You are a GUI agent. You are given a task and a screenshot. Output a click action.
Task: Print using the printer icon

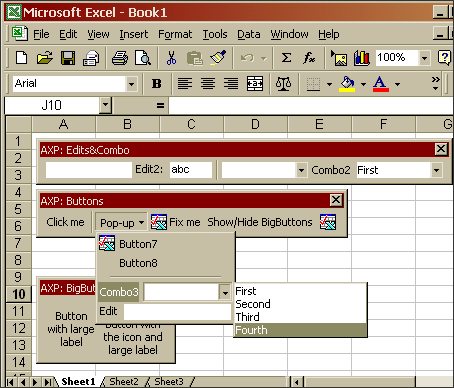[x=120, y=58]
